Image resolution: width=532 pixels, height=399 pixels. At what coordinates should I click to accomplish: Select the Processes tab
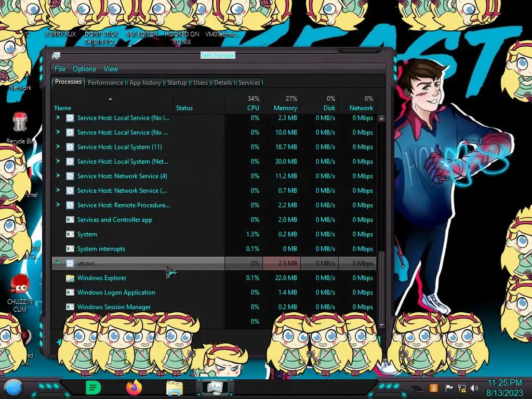click(x=68, y=82)
